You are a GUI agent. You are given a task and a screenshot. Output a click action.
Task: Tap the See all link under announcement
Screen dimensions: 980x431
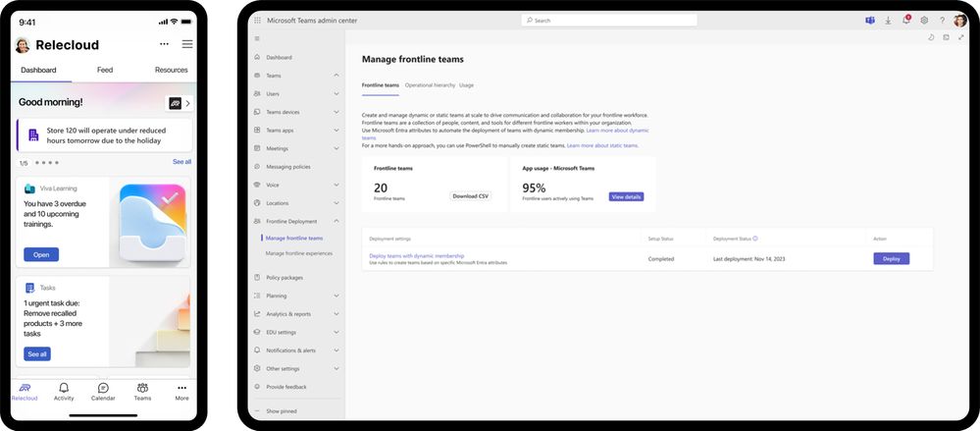coord(181,162)
